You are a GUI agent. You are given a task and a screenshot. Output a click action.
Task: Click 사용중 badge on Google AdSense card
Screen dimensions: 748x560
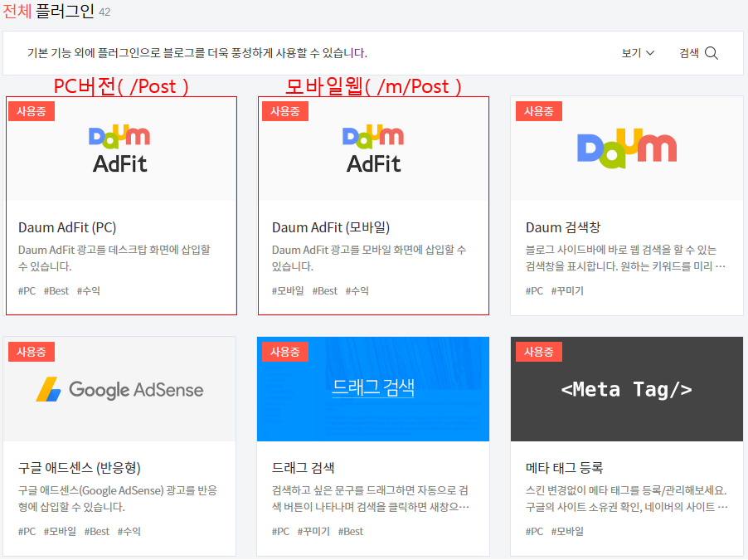click(x=32, y=352)
